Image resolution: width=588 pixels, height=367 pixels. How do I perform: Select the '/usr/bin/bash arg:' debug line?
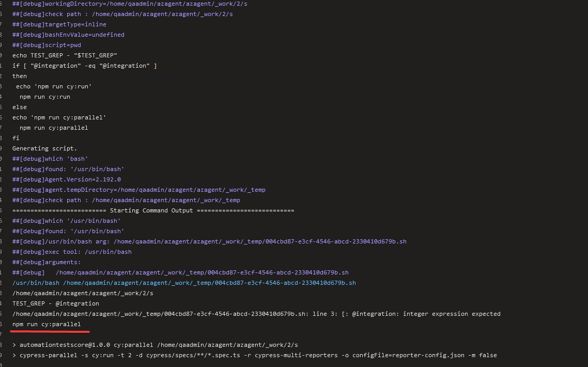tap(209, 242)
